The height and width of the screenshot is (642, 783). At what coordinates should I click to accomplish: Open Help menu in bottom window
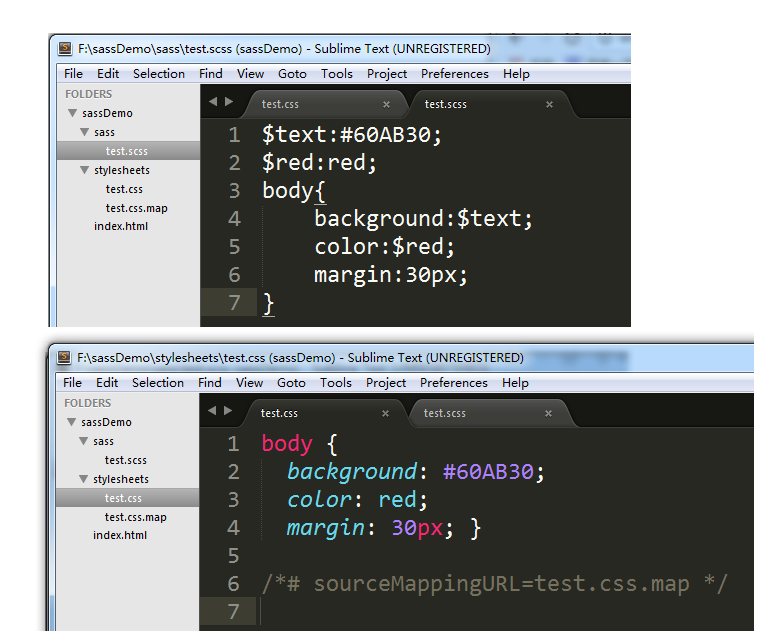[515, 383]
